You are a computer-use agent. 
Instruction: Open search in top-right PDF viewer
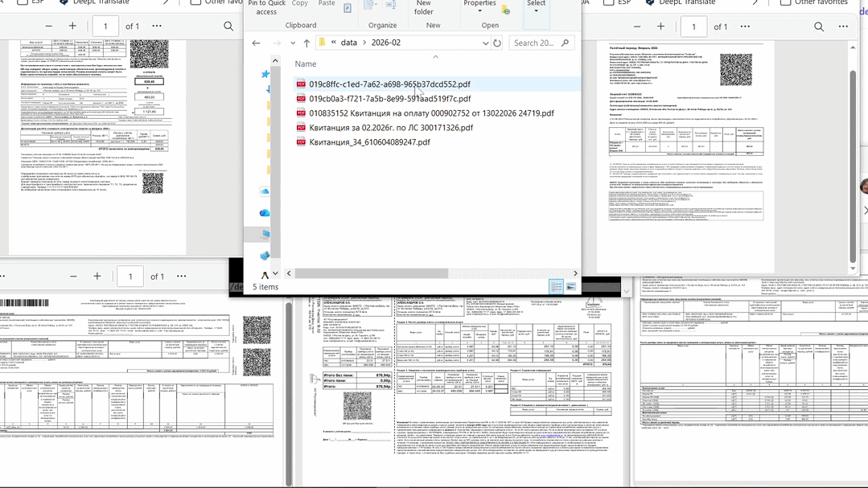tap(819, 27)
